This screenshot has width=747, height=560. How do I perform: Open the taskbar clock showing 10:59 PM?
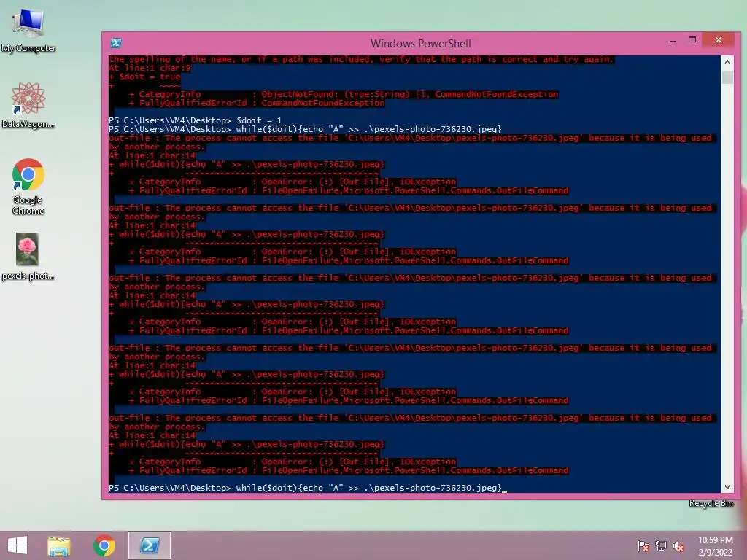pos(716,545)
